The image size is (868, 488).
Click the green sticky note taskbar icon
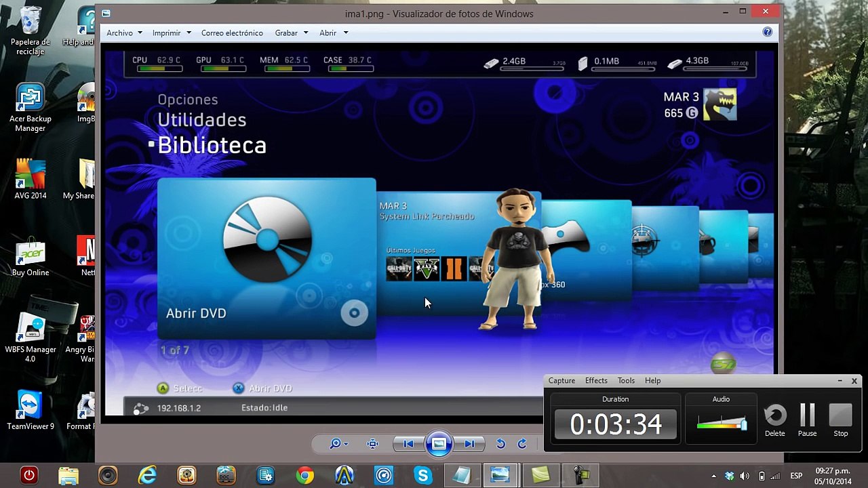pos(540,476)
